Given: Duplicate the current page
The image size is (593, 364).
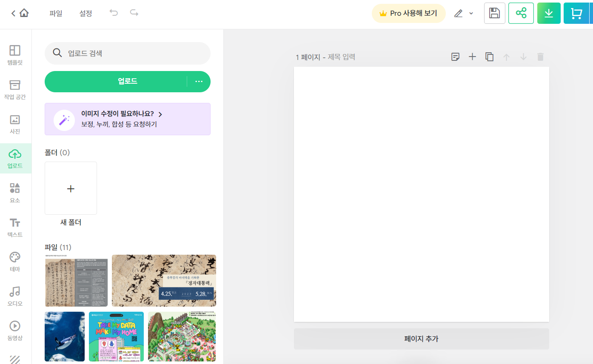Looking at the screenshot, I should [489, 57].
